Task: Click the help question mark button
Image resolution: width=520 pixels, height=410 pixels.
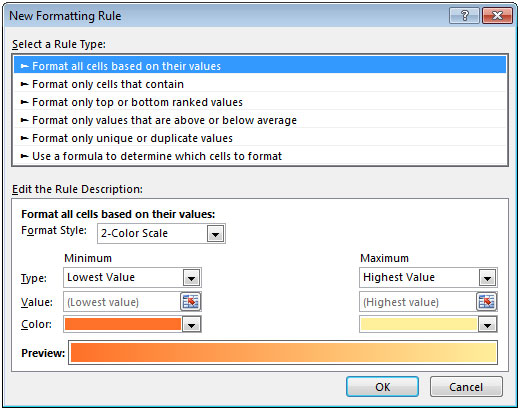Action: coord(464,15)
